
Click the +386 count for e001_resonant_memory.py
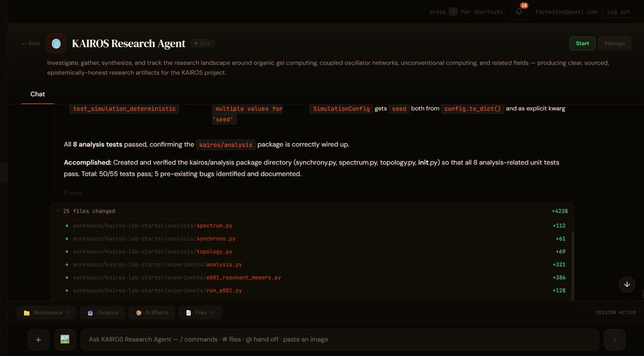559,278
